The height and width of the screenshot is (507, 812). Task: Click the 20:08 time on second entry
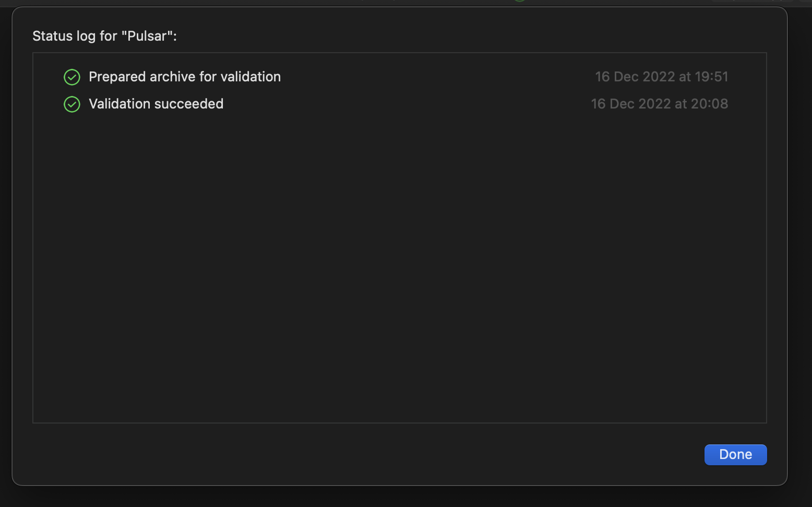point(709,104)
